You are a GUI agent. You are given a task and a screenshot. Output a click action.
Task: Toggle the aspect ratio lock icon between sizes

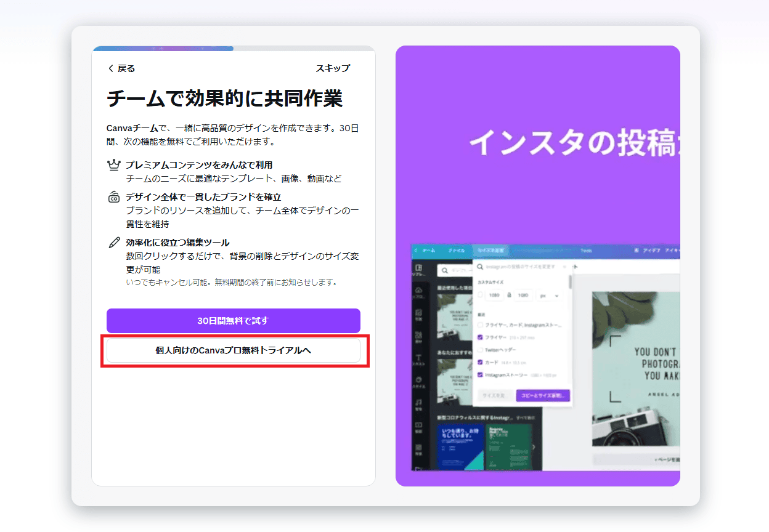[509, 296]
